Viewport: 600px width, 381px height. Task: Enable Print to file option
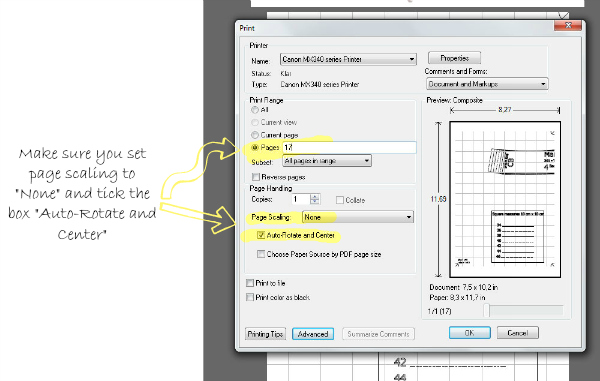(x=250, y=283)
